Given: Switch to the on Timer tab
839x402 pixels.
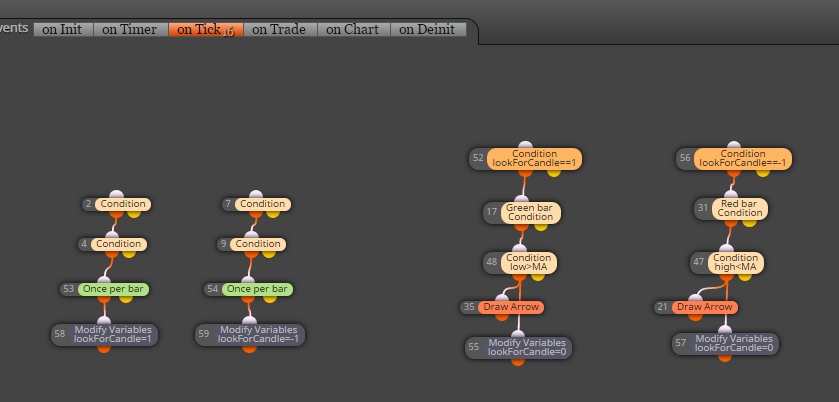Looking at the screenshot, I should click(x=130, y=29).
